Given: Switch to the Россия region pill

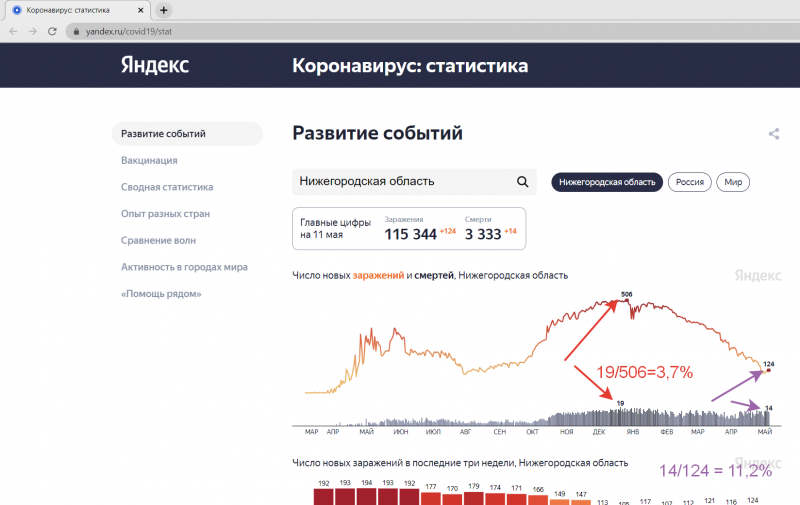Looking at the screenshot, I should (690, 182).
